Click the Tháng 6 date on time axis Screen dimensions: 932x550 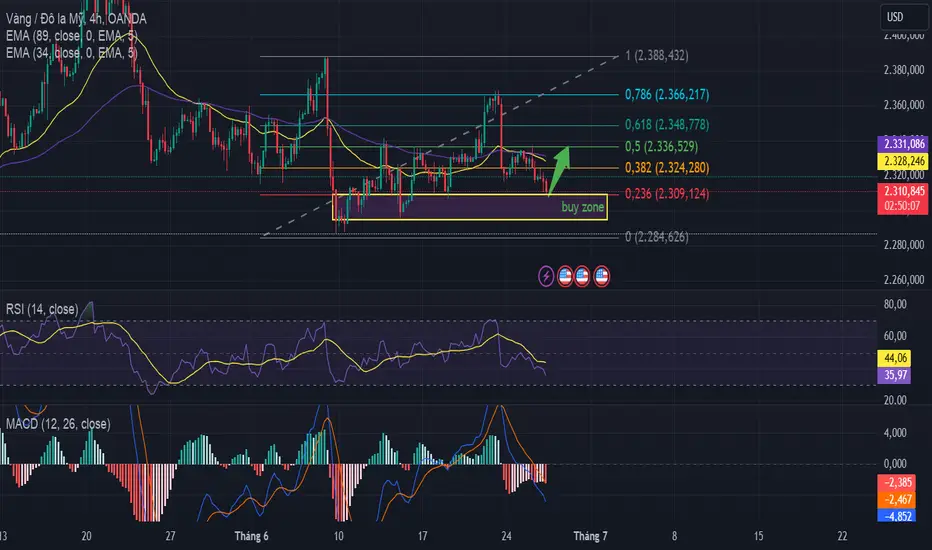coord(251,536)
